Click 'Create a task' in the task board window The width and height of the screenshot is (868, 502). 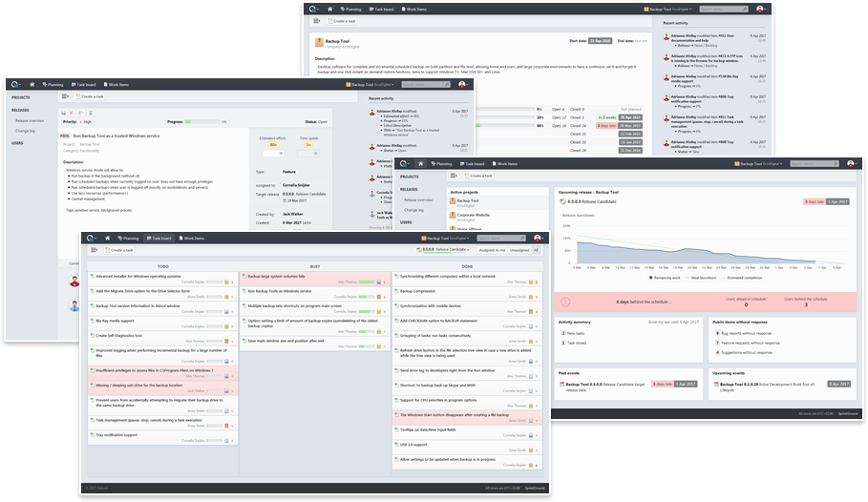pos(119,250)
